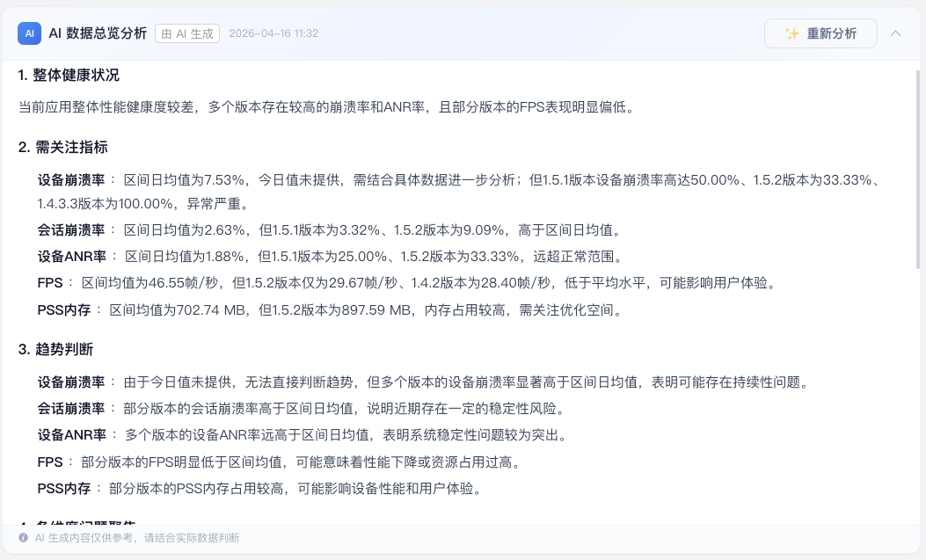Image resolution: width=926 pixels, height=560 pixels.
Task: Click 会话崩溃率 label under 需关注指标
Action: [72, 230]
